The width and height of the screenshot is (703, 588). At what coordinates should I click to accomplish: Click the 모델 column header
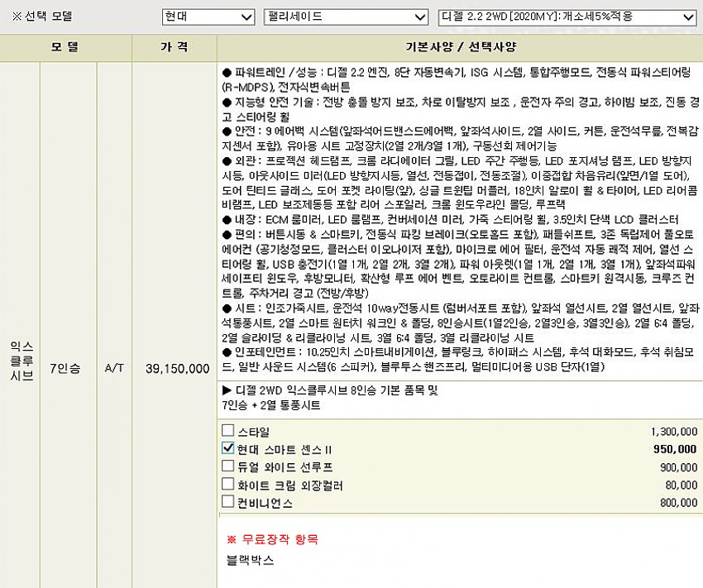tap(65, 47)
